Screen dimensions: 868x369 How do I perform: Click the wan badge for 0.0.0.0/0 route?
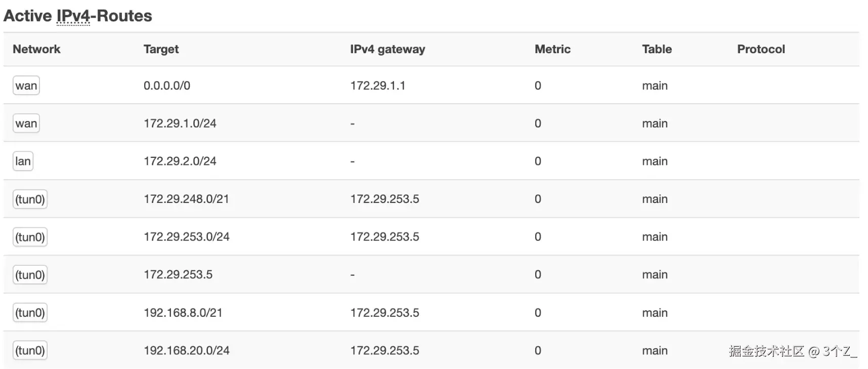tap(26, 86)
